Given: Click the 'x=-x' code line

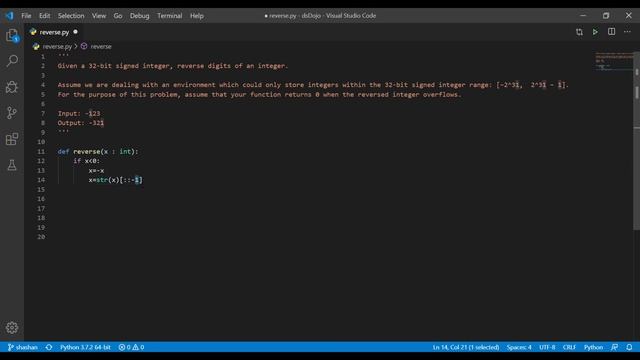Looking at the screenshot, I should [x=96, y=171].
